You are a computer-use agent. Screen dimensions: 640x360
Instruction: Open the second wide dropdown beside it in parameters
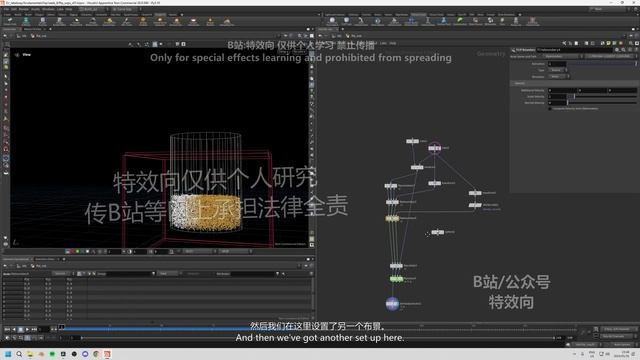click(x=611, y=56)
